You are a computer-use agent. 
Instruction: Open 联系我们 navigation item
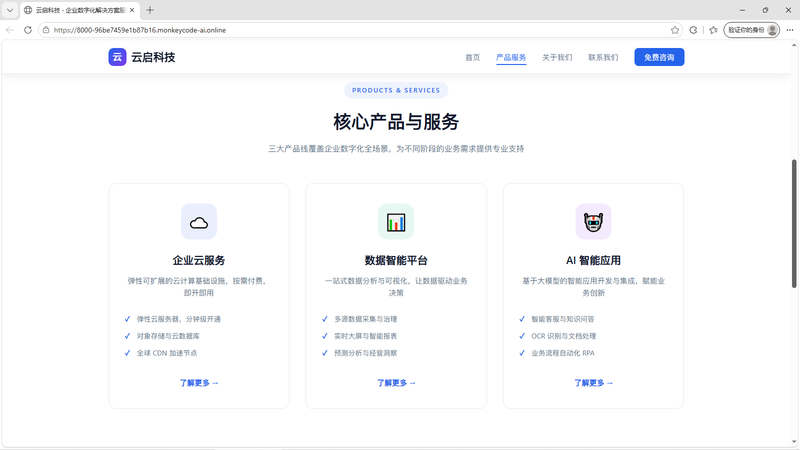tap(603, 57)
